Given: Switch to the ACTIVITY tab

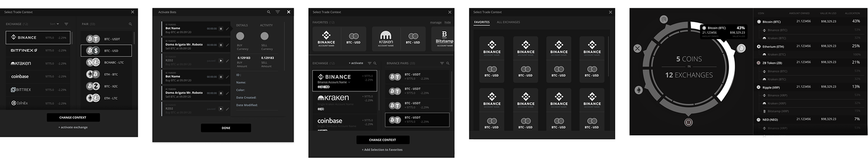Looking at the screenshot, I should tap(266, 25).
